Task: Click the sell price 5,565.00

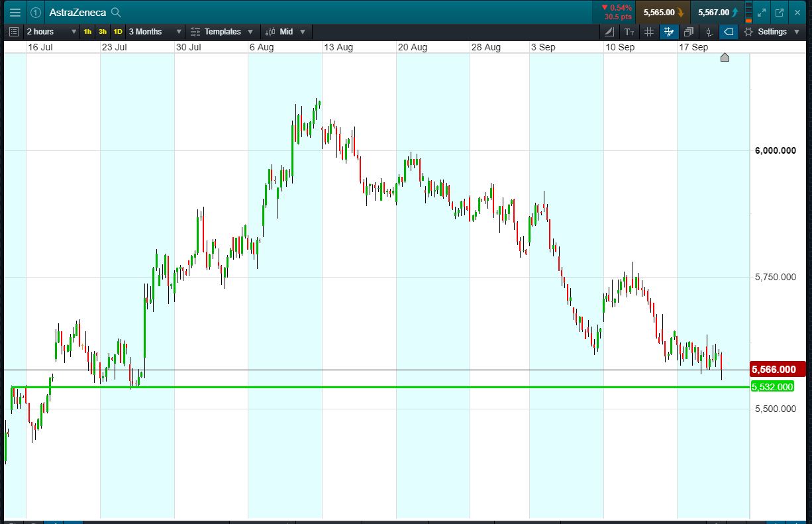Action: click(x=663, y=12)
